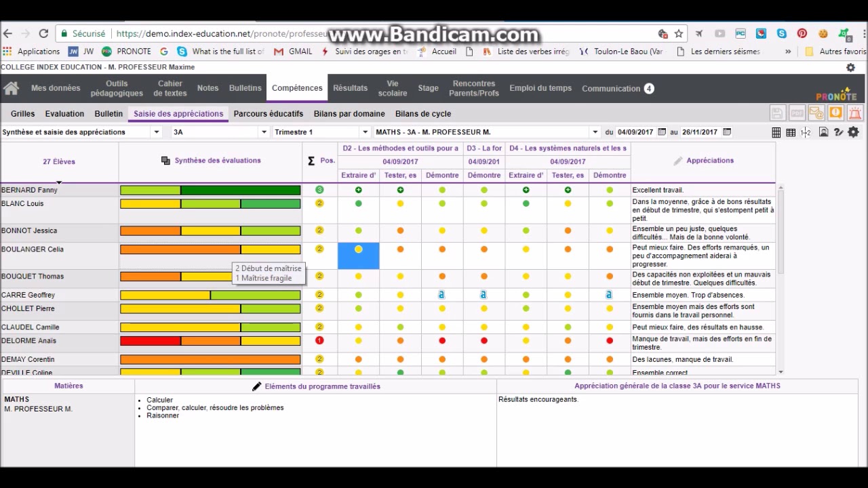Viewport: 868px width, 488px height.
Task: Click Communication notification badge showing 4
Action: pos(649,88)
